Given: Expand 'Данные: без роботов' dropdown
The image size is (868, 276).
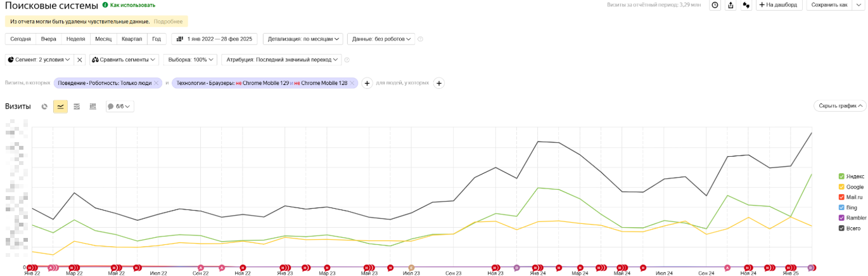Looking at the screenshot, I should [x=382, y=39].
